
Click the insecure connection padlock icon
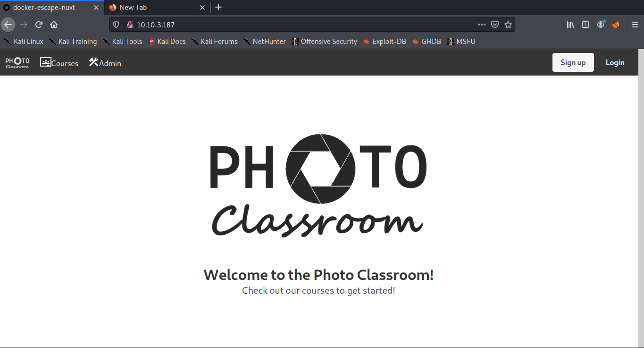129,25
